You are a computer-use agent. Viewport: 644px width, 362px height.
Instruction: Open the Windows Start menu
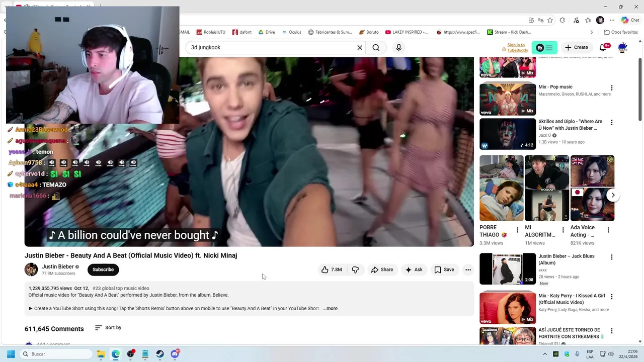point(11,354)
